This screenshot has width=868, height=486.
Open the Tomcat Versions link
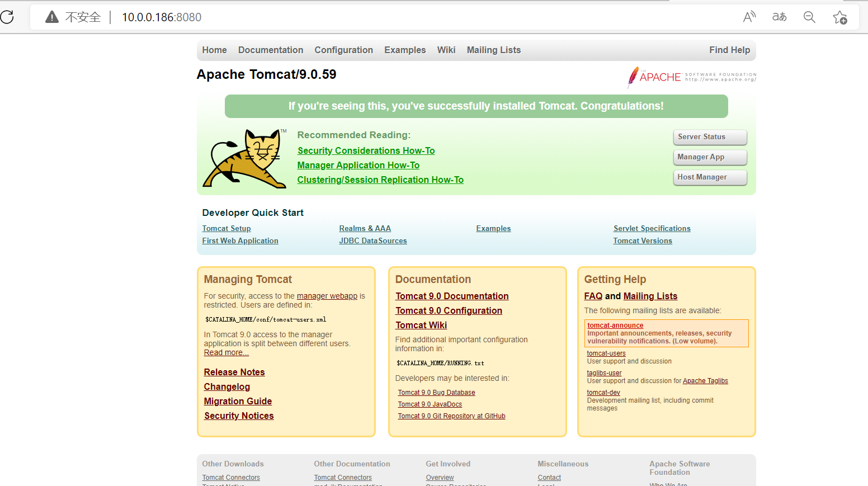(x=643, y=240)
